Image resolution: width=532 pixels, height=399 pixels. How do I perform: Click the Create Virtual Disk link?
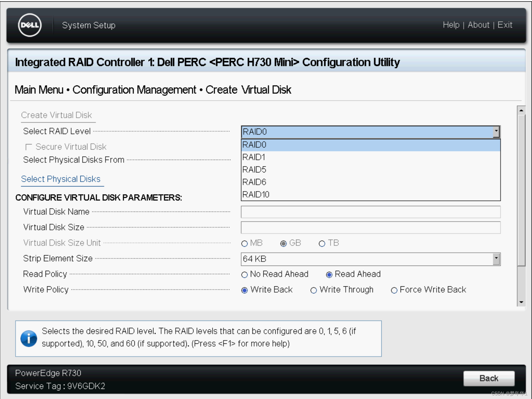pyautogui.click(x=57, y=115)
